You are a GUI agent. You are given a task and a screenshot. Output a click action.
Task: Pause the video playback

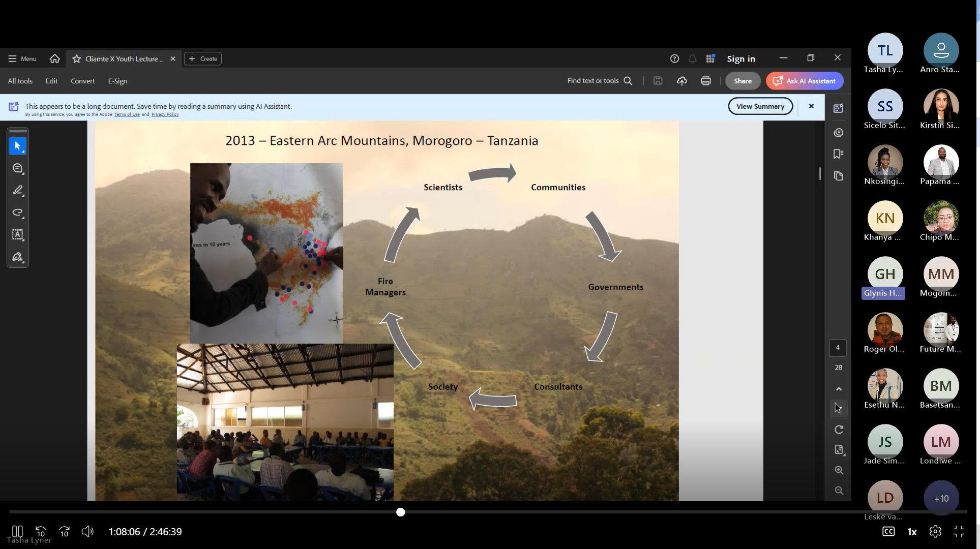[17, 532]
